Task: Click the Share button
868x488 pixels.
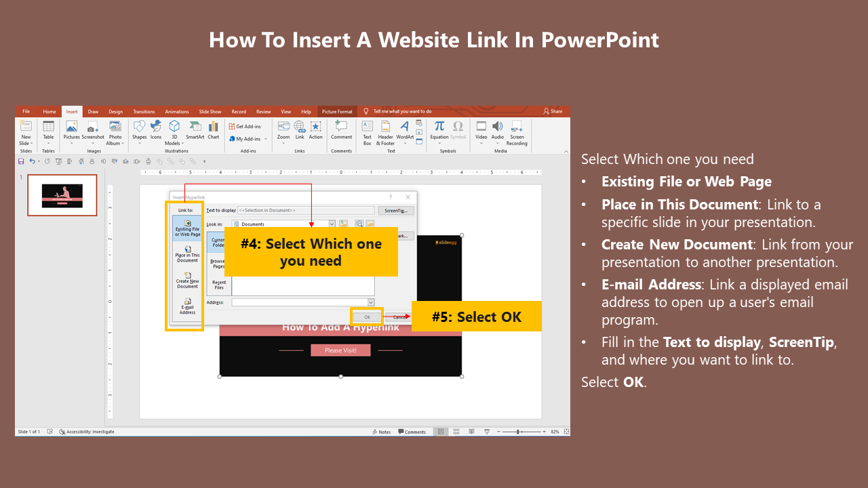Action: [x=553, y=111]
